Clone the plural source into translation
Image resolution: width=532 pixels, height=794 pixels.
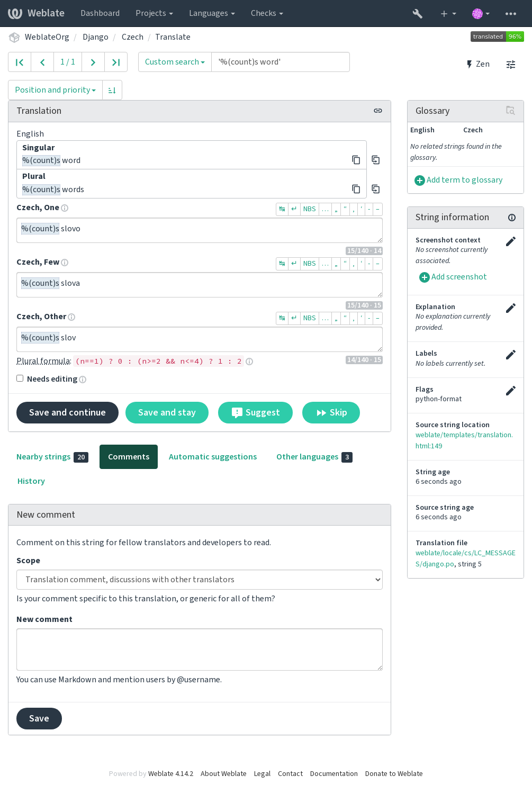pyautogui.click(x=376, y=188)
